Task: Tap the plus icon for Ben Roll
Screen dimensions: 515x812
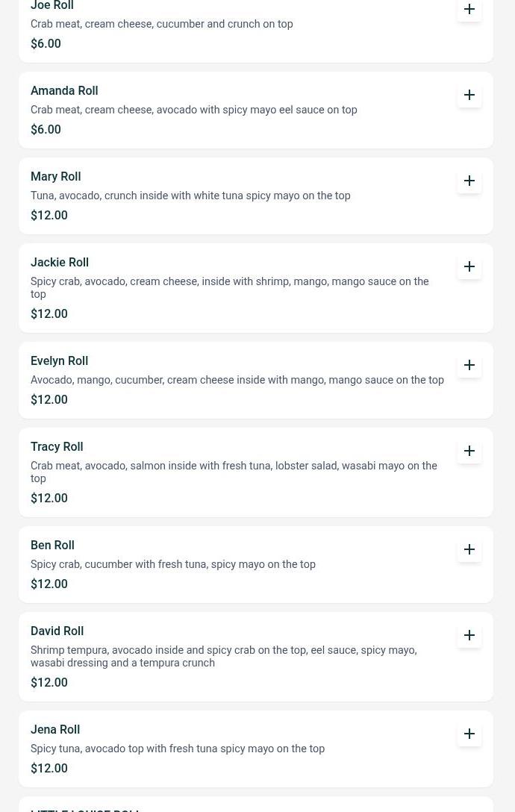Action: (x=469, y=549)
